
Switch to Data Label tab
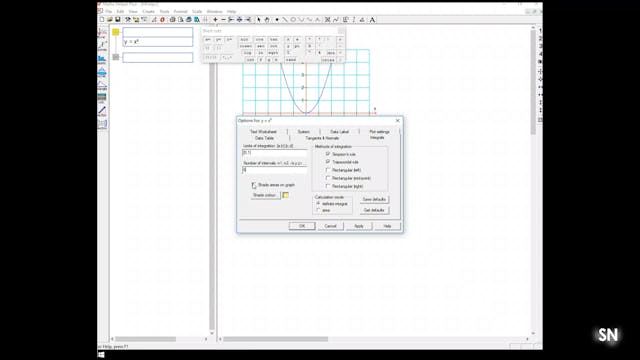point(340,132)
